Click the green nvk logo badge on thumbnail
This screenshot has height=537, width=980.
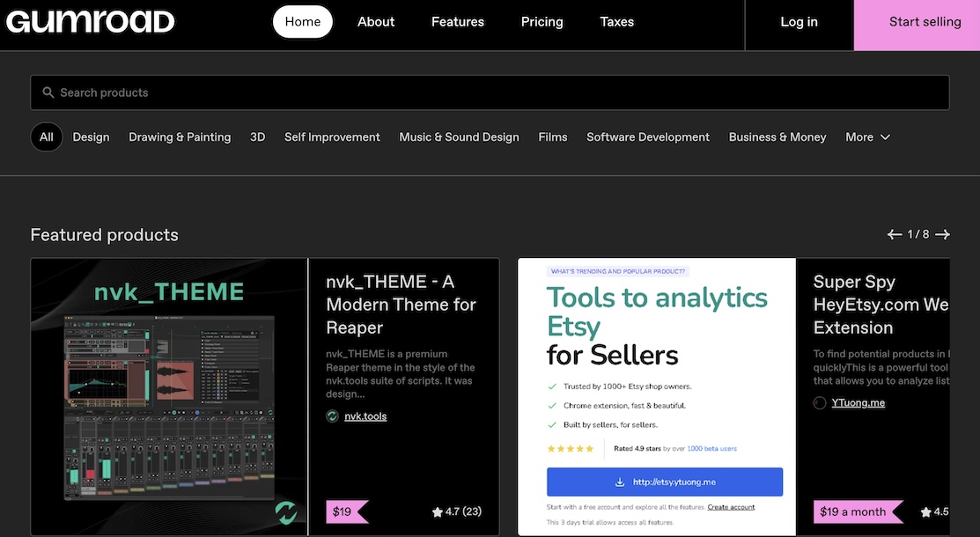coord(286,513)
